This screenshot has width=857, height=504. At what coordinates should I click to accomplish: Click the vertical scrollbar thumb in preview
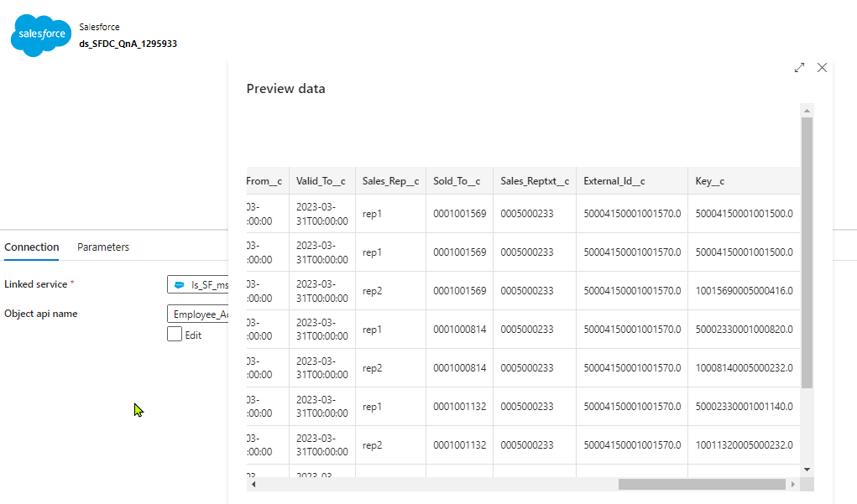coord(807,252)
